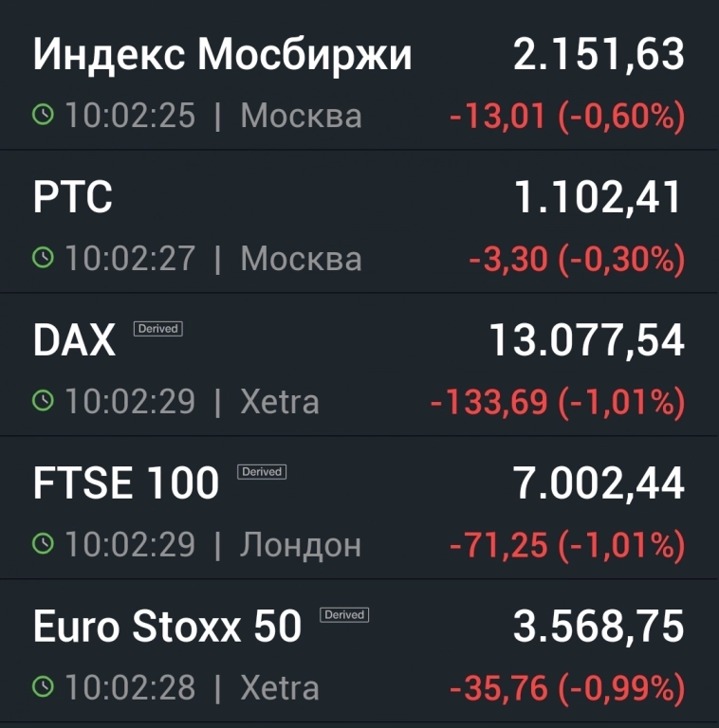Open FTSE 100 index page
The image size is (719, 728).
pos(126,484)
